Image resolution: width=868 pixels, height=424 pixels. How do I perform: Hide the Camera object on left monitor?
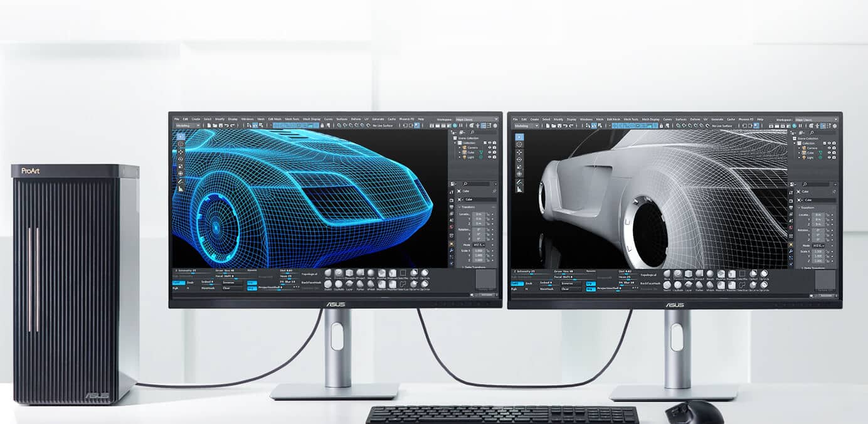click(489, 148)
